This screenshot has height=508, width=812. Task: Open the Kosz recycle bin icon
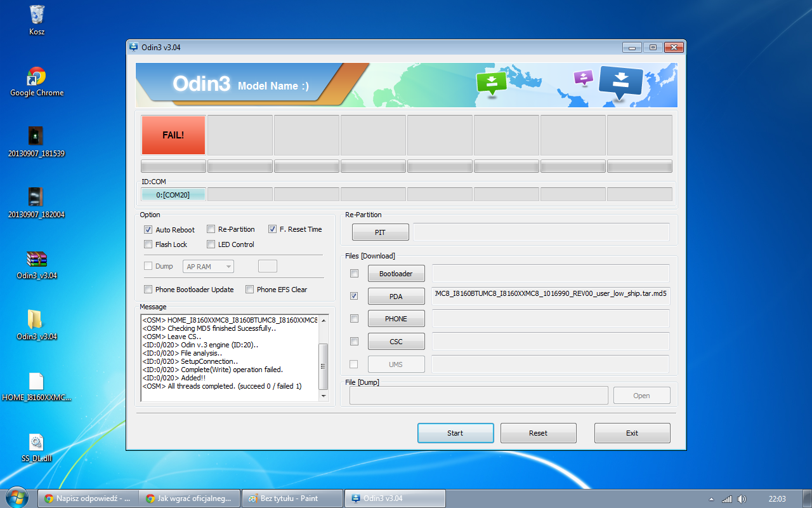click(x=37, y=20)
